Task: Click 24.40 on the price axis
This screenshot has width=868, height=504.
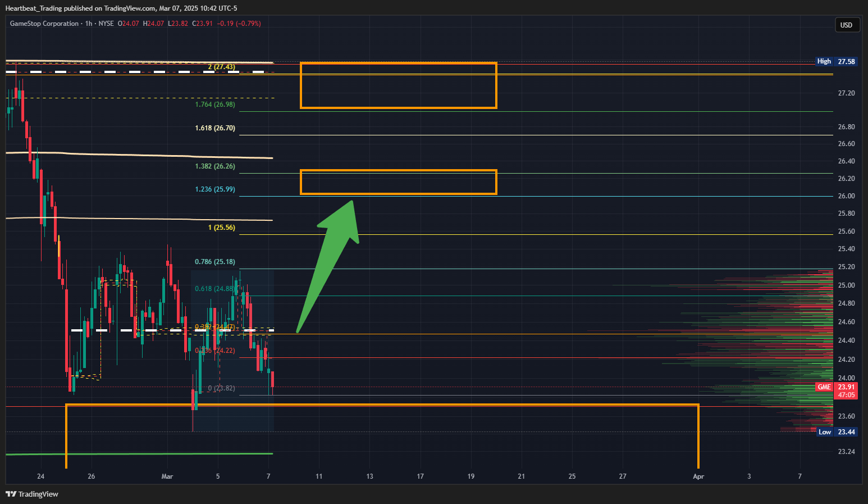Action: coord(846,340)
